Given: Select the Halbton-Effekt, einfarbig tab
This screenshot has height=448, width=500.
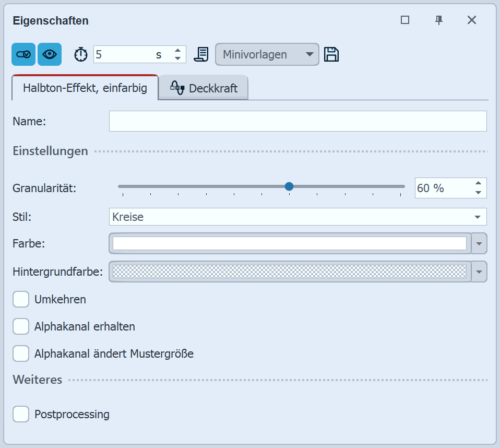Looking at the screenshot, I should point(85,88).
